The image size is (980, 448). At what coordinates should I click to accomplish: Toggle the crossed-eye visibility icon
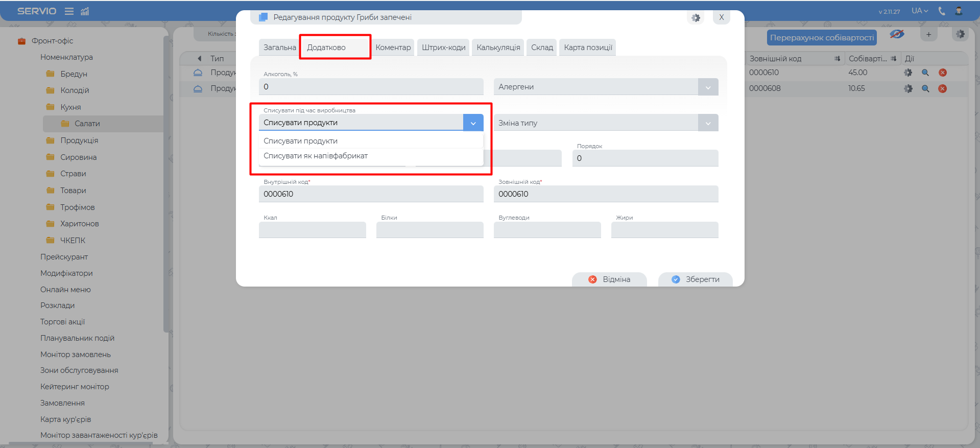point(897,34)
